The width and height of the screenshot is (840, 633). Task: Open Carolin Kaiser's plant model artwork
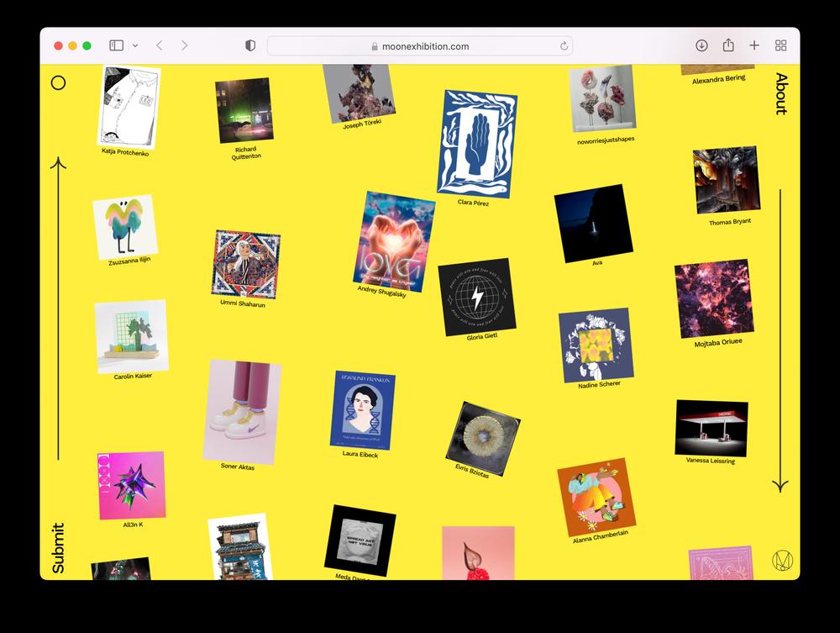coord(131,336)
